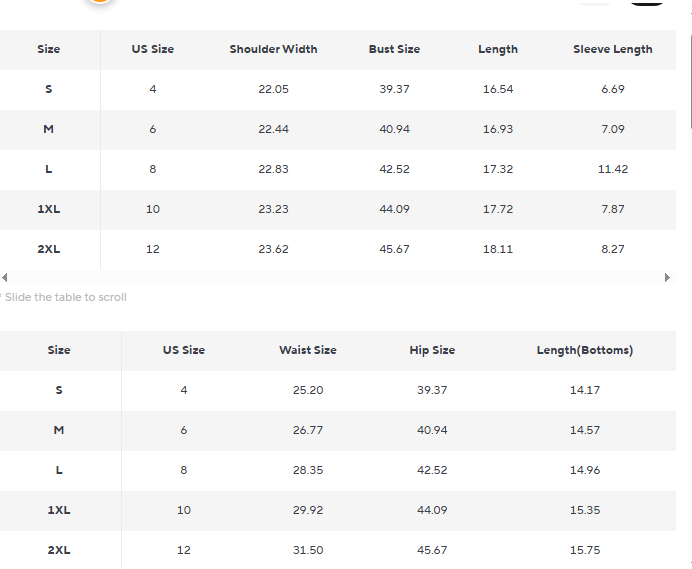Click the right scroll arrow under the top table

coord(667,277)
